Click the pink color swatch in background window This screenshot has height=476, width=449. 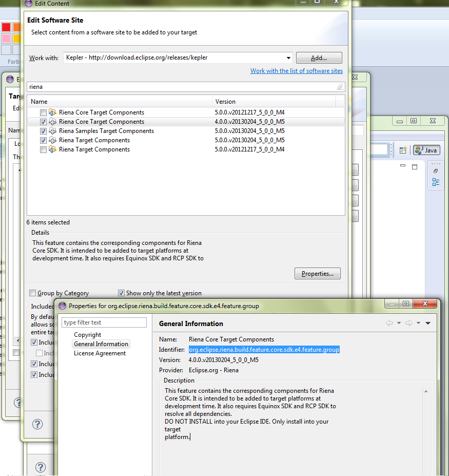pos(6,39)
